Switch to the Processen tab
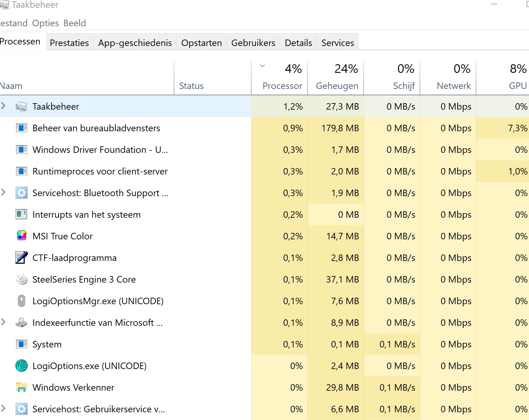Image resolution: width=529 pixels, height=420 pixels. click(x=22, y=41)
